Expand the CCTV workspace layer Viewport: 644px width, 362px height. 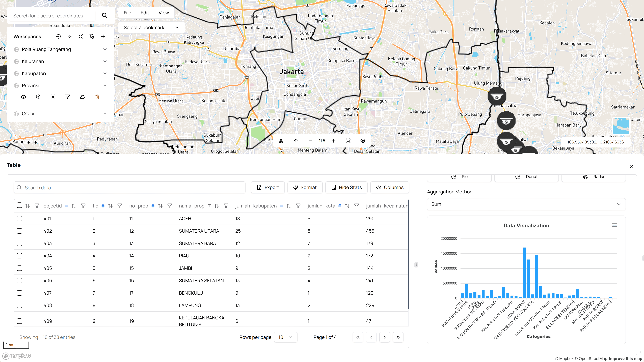click(x=105, y=113)
